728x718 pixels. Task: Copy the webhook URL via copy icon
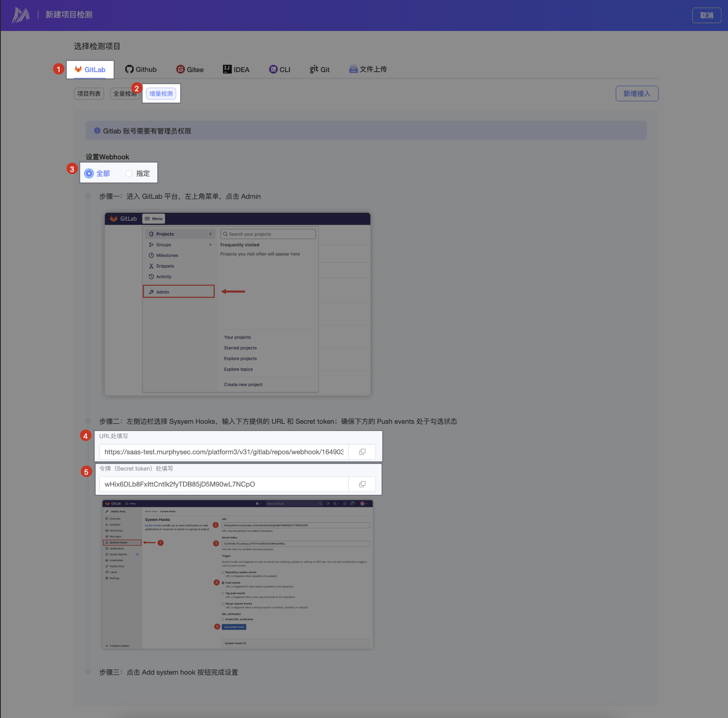tap(362, 452)
